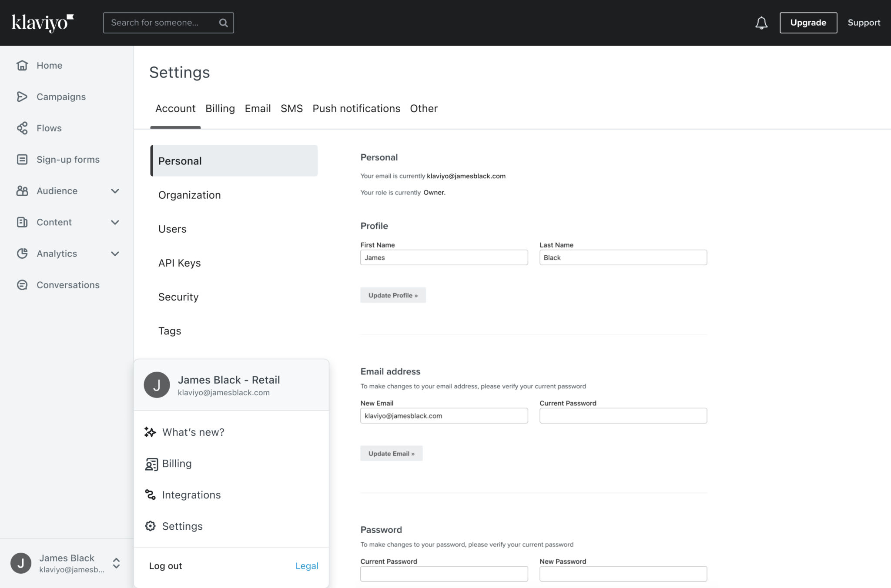Select the Home icon in sidebar
This screenshot has height=588, width=891.
[22, 65]
